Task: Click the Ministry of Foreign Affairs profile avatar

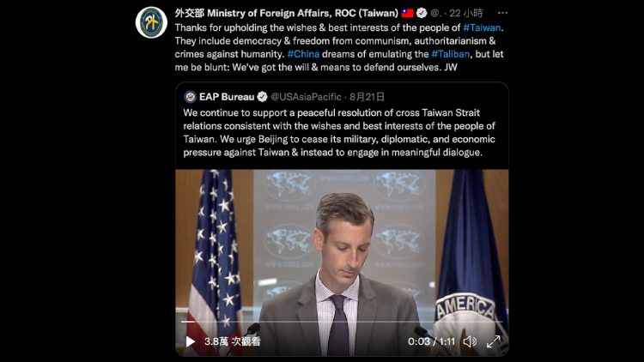Action: pos(151,22)
